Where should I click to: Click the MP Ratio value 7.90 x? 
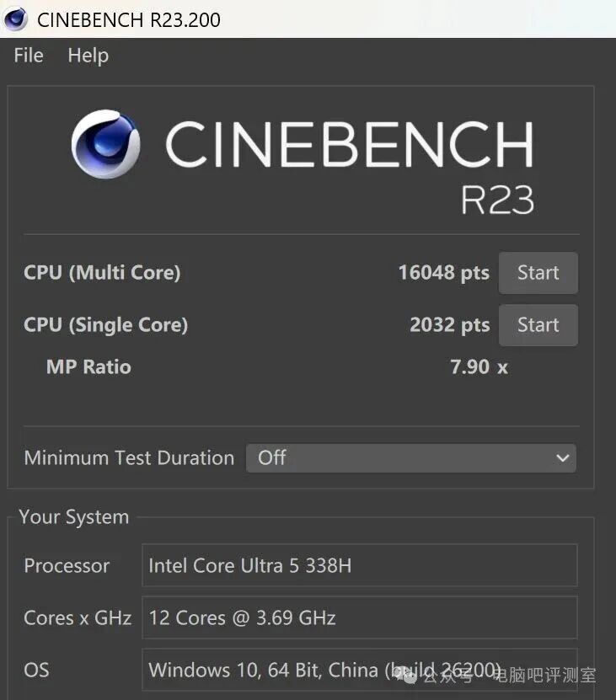[x=478, y=366]
